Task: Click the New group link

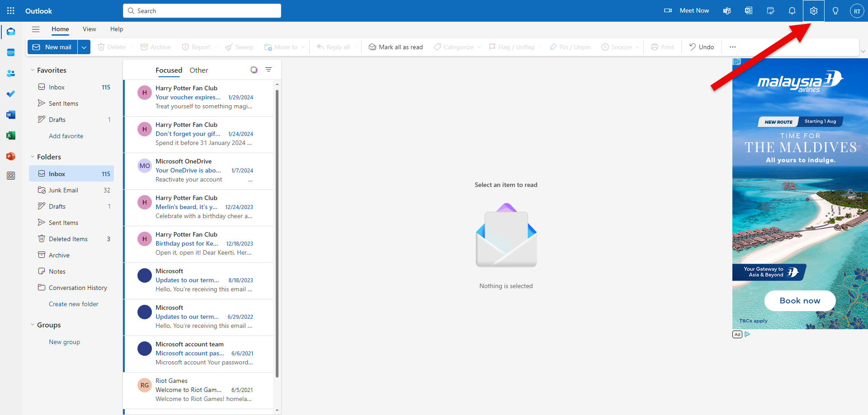Action: coord(65,342)
